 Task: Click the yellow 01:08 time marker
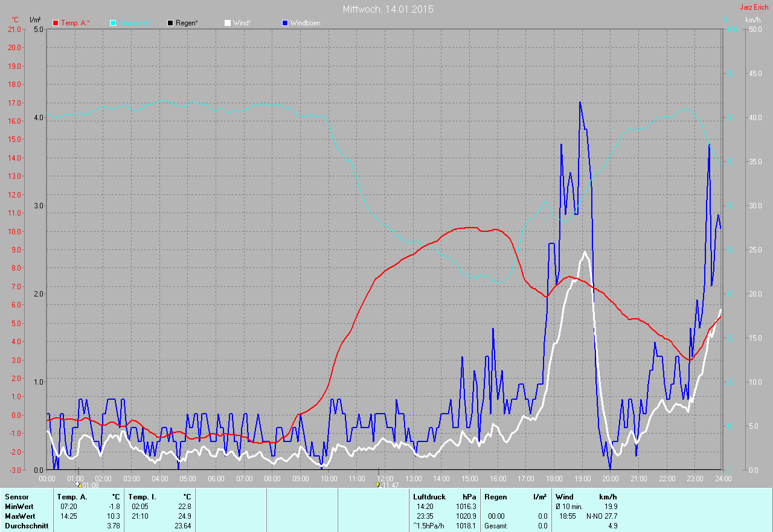point(79,484)
